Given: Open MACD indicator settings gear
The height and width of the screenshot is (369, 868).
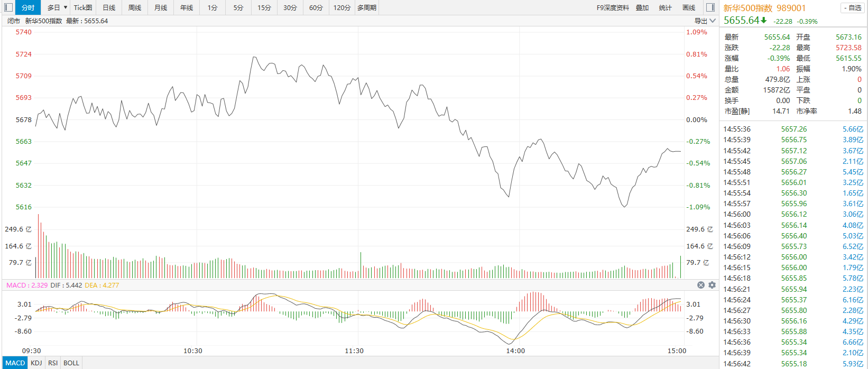Looking at the screenshot, I should [x=712, y=285].
